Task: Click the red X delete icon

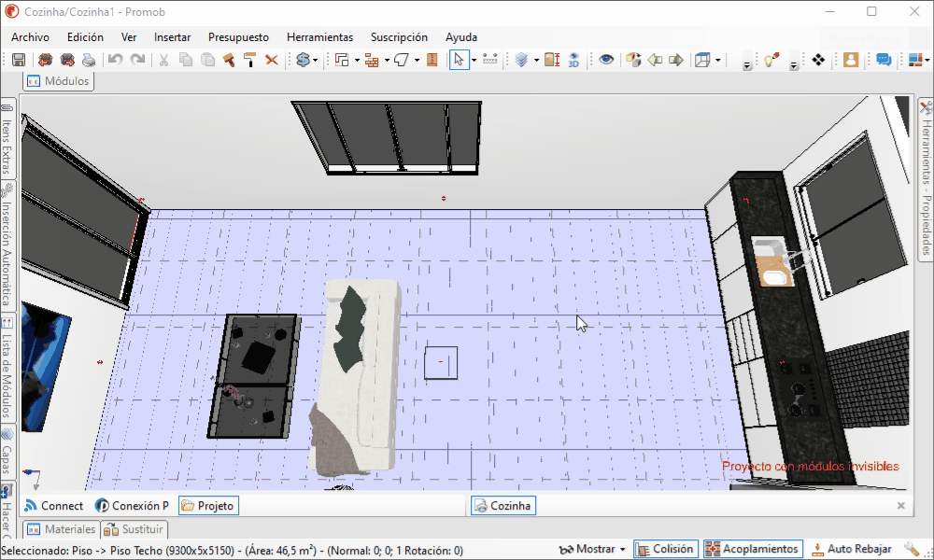Action: pos(272,60)
